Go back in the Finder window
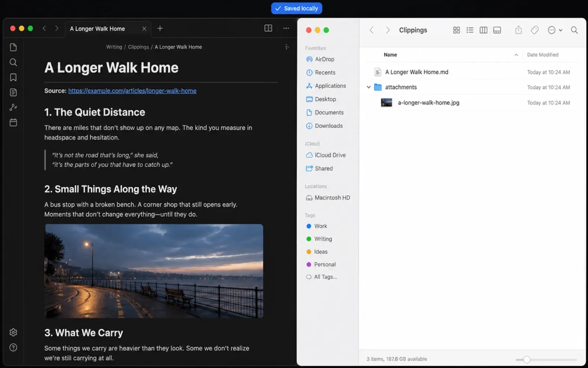This screenshot has height=368, width=588. tap(372, 30)
